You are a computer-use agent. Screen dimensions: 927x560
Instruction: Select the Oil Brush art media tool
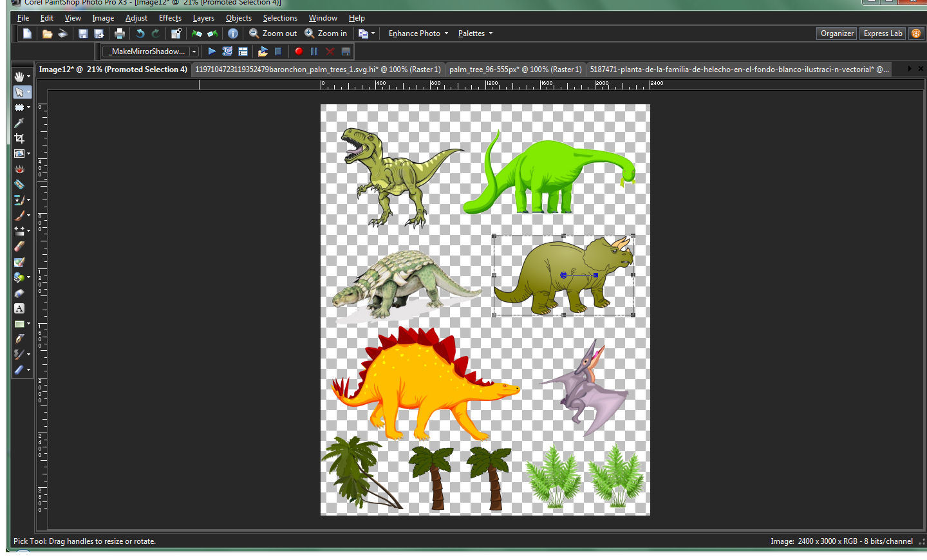[x=19, y=369]
